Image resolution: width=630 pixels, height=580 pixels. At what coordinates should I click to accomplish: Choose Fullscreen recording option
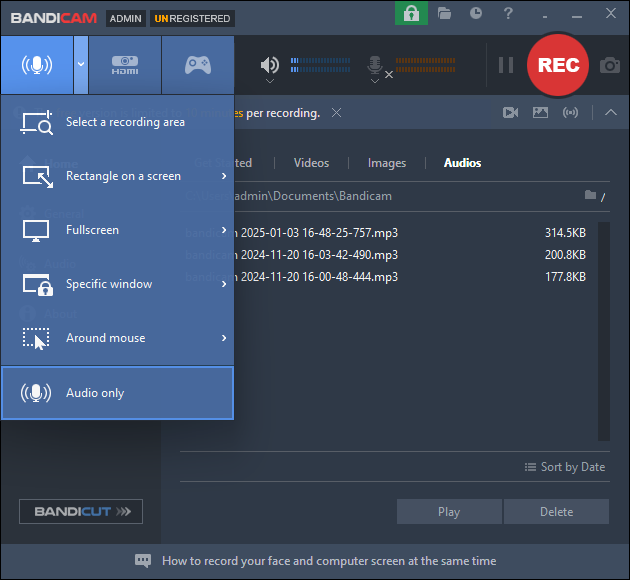(x=117, y=230)
